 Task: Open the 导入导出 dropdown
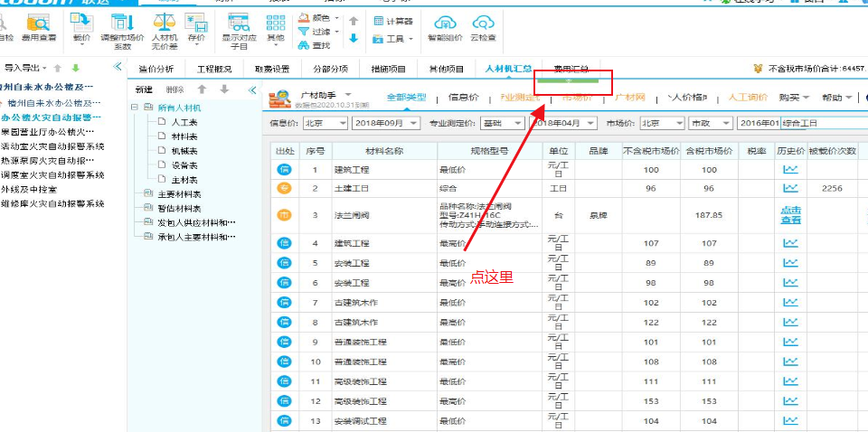(x=26, y=68)
